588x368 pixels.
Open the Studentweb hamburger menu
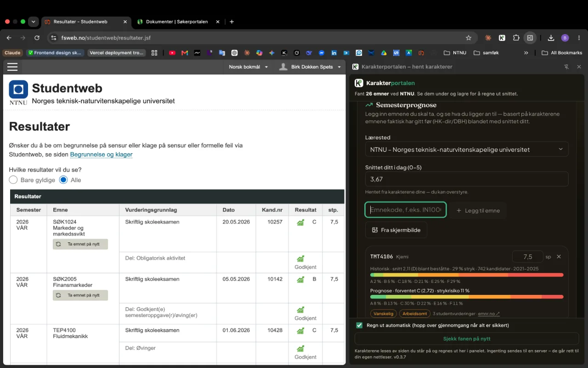[x=12, y=67]
